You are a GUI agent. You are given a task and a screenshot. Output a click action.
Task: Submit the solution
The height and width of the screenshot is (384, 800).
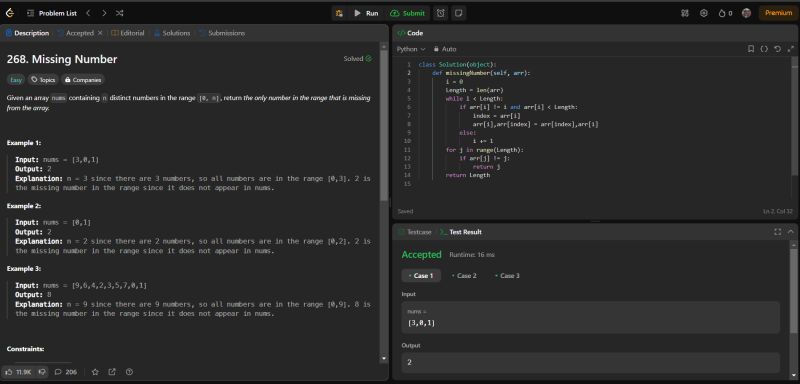click(x=408, y=13)
